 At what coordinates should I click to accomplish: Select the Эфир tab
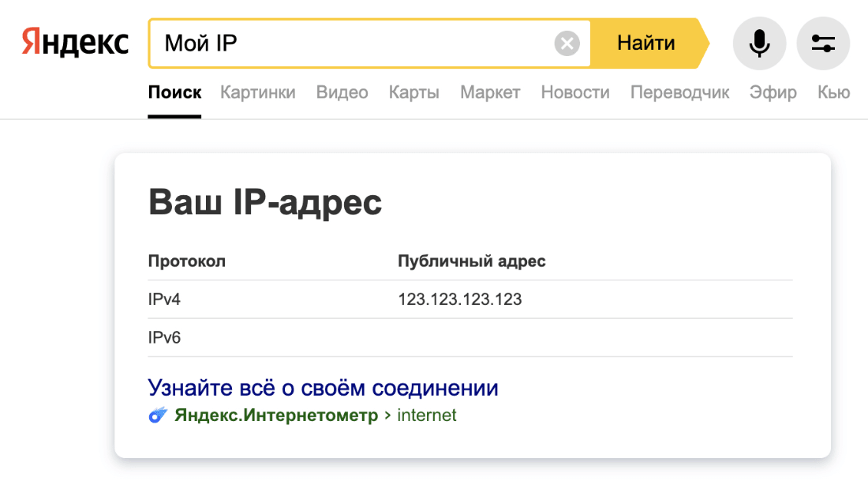tap(773, 92)
